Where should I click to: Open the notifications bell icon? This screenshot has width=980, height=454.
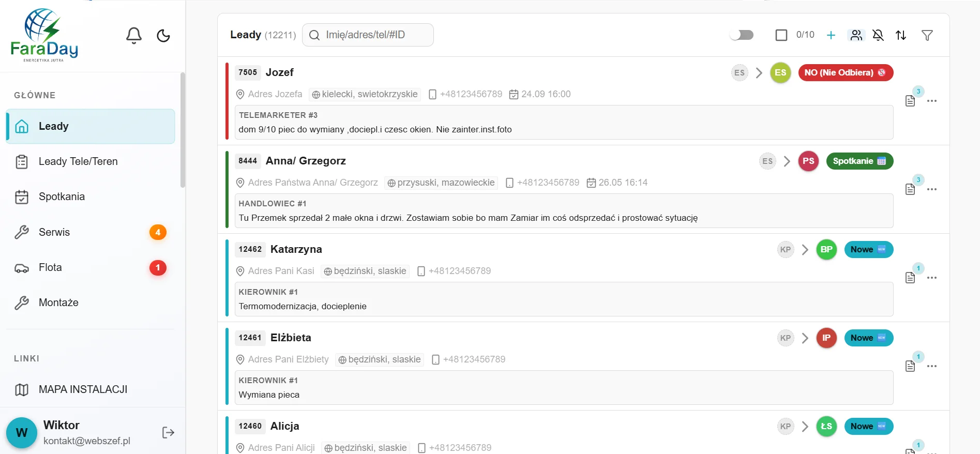[x=134, y=35]
